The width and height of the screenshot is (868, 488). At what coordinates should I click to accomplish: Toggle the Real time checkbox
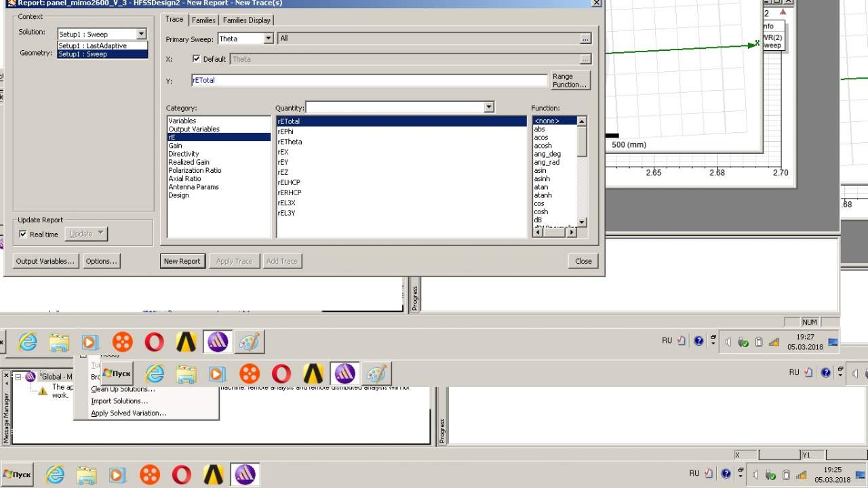pos(23,235)
